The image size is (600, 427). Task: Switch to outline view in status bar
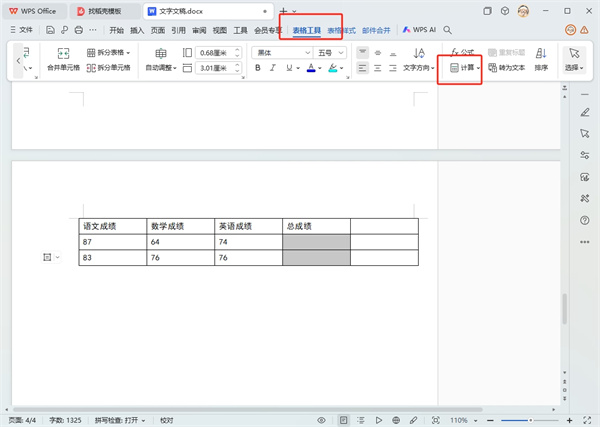(x=360, y=420)
